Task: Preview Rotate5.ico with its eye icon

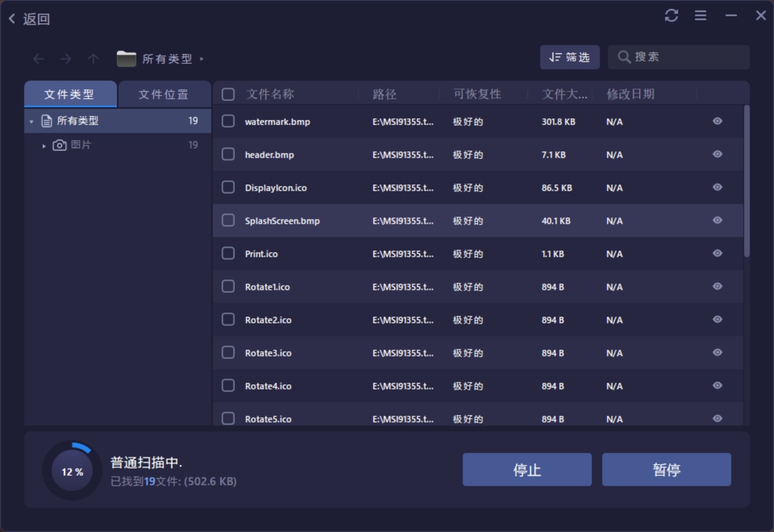Action: pyautogui.click(x=717, y=419)
